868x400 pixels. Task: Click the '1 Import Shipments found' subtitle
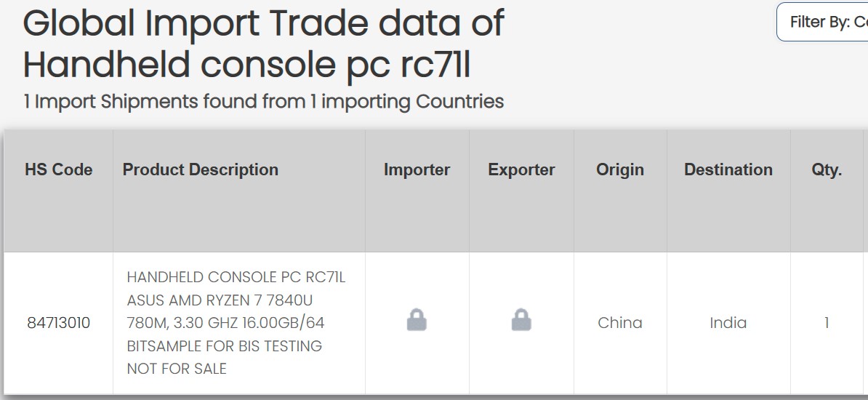(x=263, y=101)
